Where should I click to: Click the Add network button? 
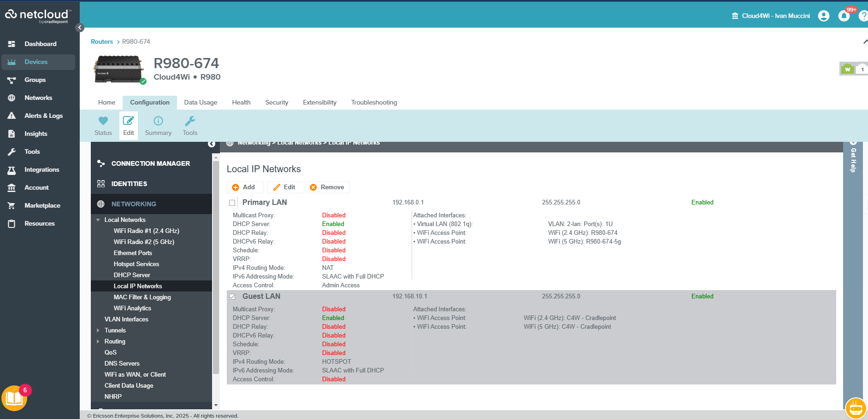pos(244,187)
